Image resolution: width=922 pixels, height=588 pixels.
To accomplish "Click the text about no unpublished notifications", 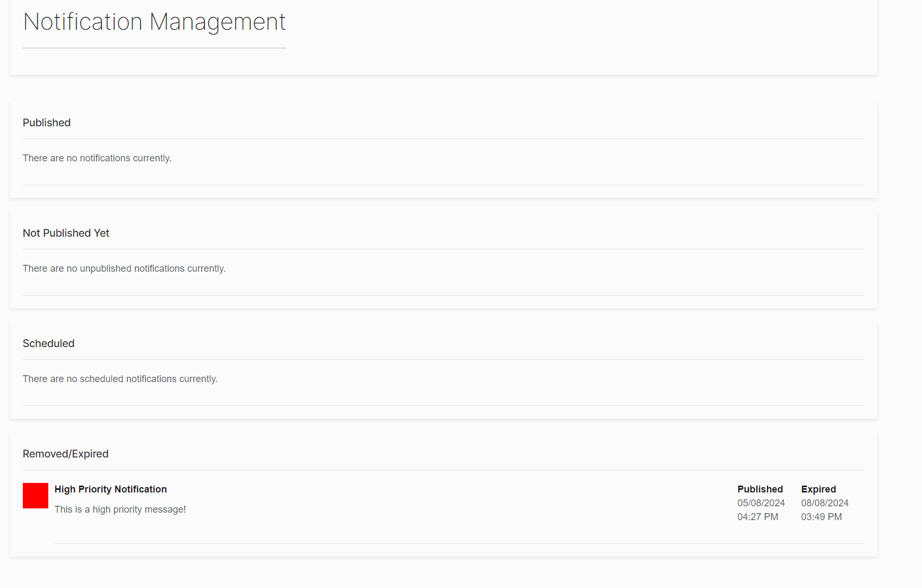I will (x=124, y=269).
